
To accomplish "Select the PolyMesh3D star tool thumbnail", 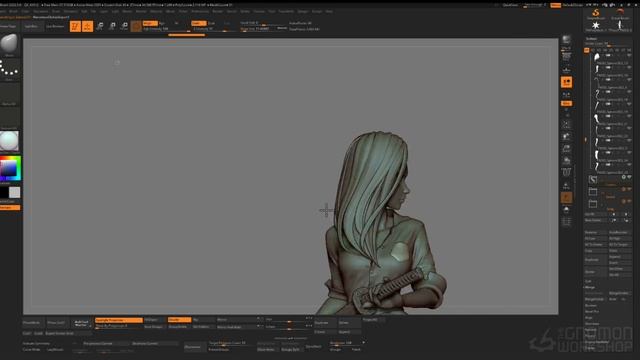I will [x=596, y=27].
